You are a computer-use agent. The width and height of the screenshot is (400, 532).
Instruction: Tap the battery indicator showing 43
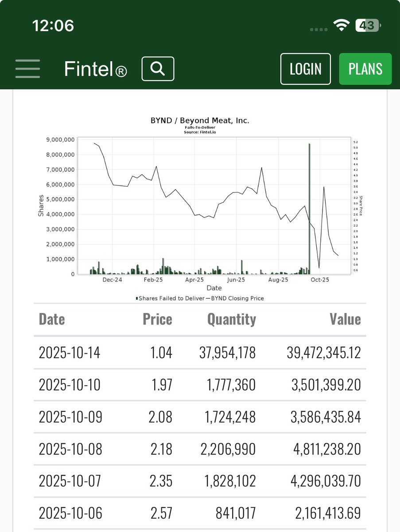(367, 26)
